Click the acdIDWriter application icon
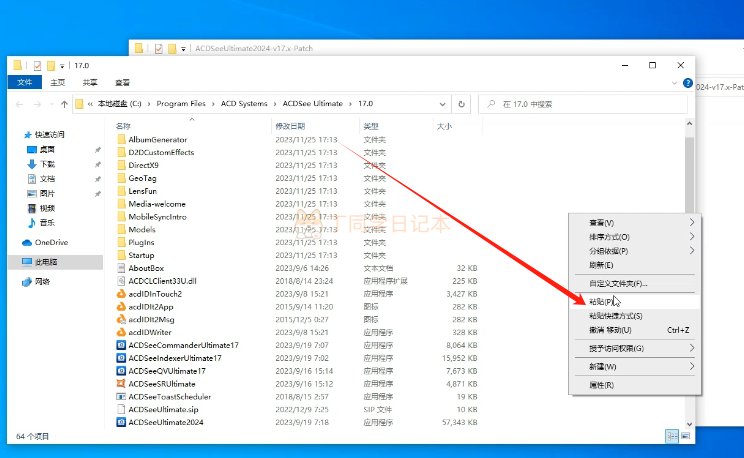The image size is (744, 458). [121, 332]
